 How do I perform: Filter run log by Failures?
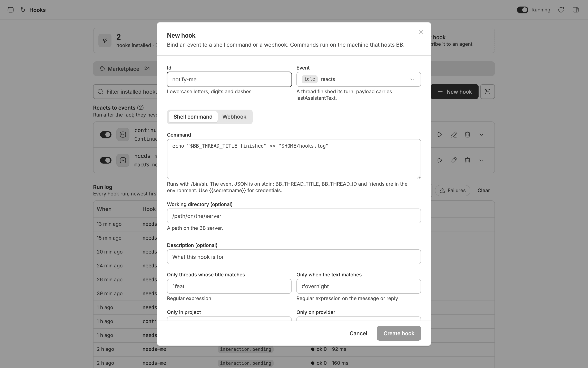452,190
